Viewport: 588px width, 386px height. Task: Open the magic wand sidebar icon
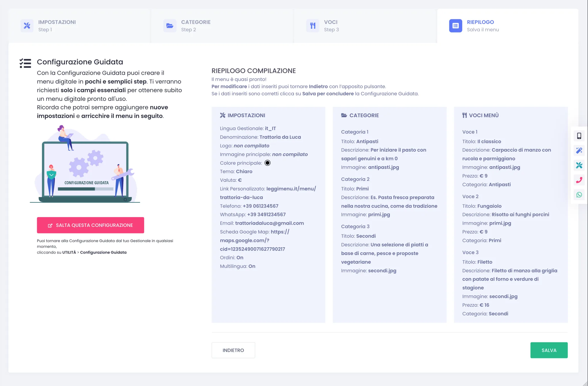[x=579, y=150]
